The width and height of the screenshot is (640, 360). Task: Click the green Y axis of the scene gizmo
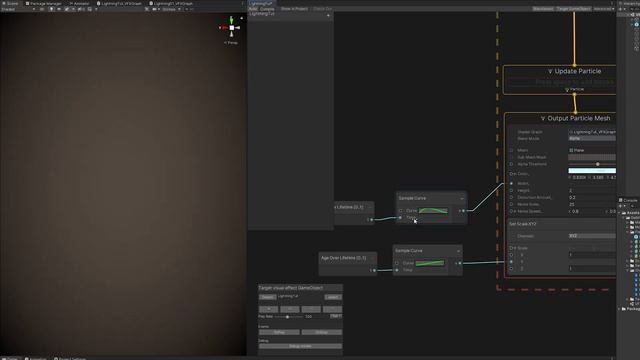[x=231, y=20]
